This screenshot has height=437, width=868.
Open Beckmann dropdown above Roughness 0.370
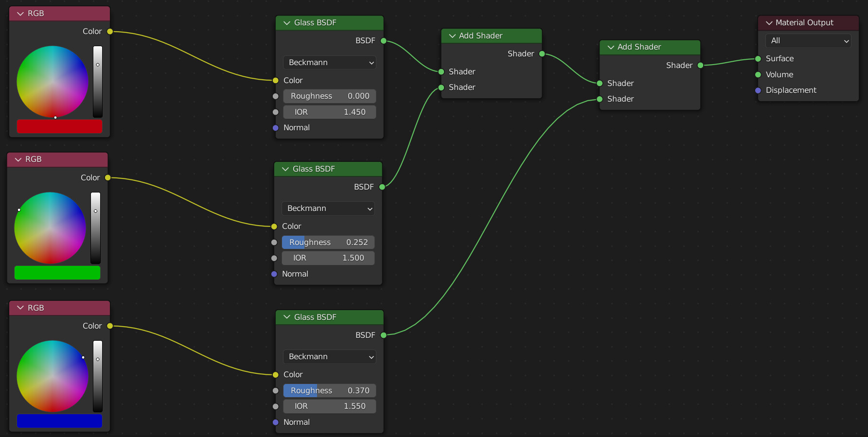330,357
